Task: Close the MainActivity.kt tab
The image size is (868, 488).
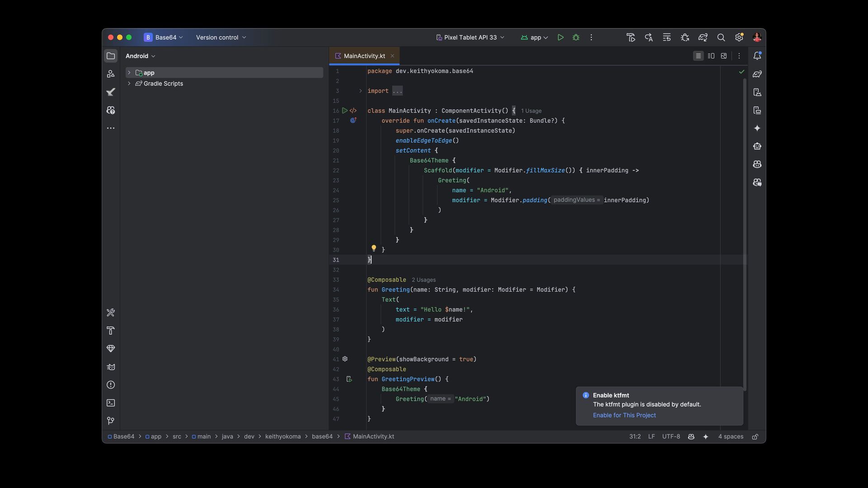Action: click(x=392, y=56)
